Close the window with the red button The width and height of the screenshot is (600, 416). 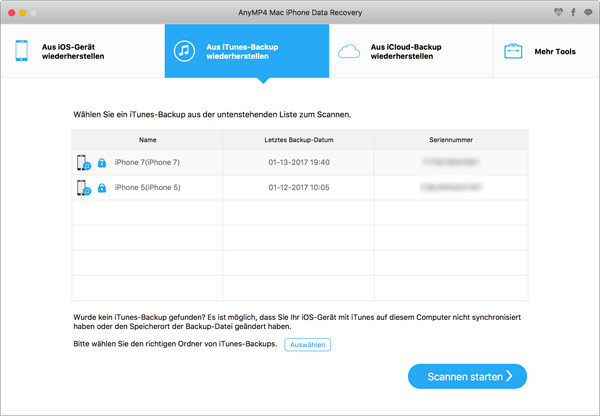(12, 13)
